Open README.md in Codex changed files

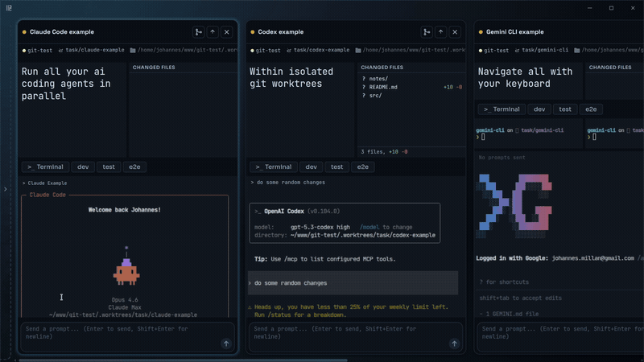pos(385,87)
